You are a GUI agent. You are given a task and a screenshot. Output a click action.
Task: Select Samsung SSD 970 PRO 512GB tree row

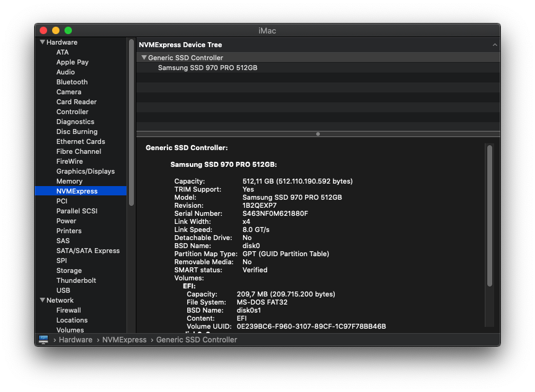click(x=318, y=68)
